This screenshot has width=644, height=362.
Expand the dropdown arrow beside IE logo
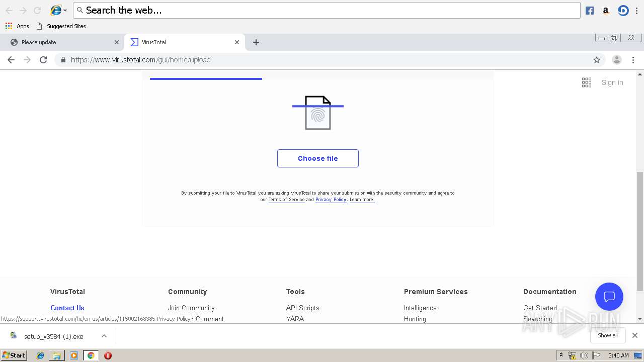tap(65, 11)
